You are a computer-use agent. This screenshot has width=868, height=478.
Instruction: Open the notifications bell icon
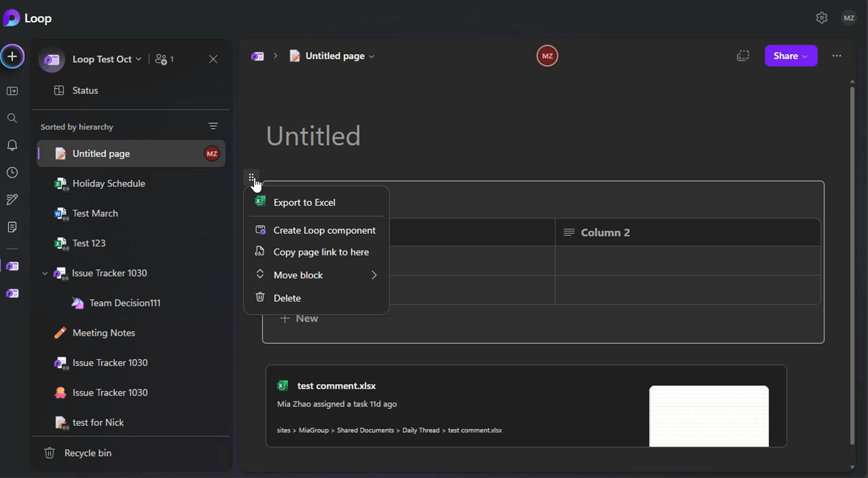click(12, 145)
